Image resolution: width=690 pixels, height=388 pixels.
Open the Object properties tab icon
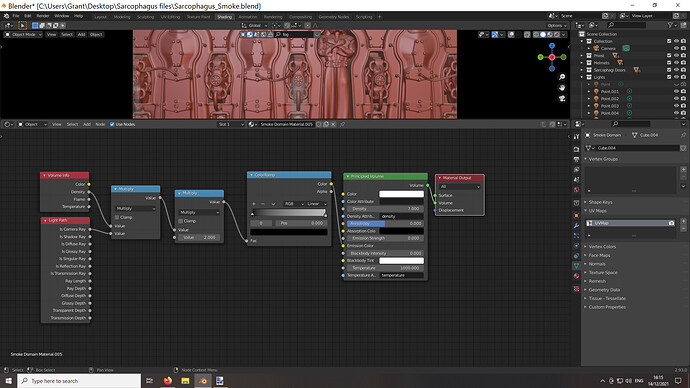576,216
